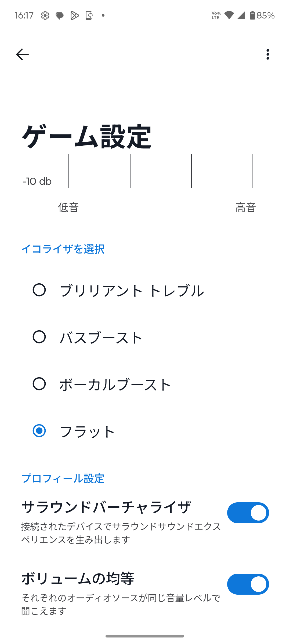The width and height of the screenshot is (290, 644).
Task: Tap the chat bubble notification icon
Action: click(60, 16)
